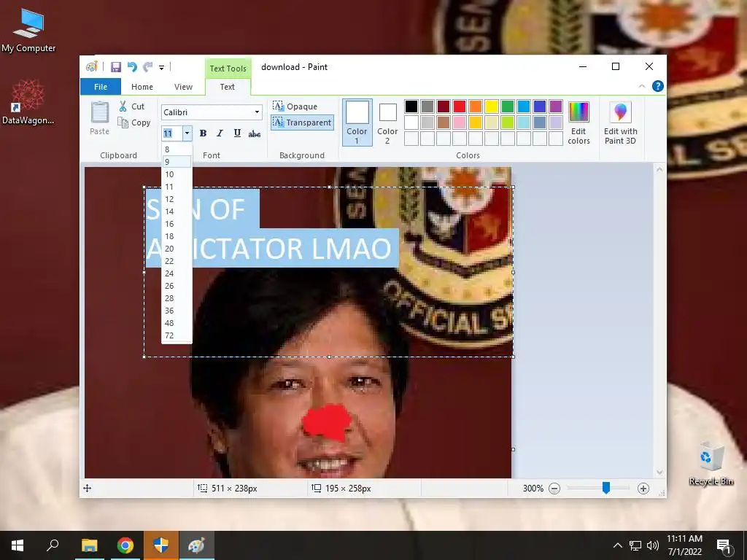Undo the last action in Paint
747x560 pixels.
tap(132, 67)
